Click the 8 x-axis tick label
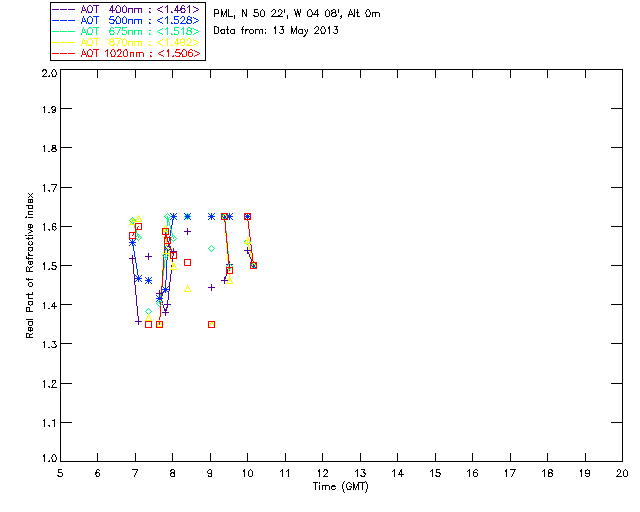Screen dimensions: 640x512 coord(173,473)
